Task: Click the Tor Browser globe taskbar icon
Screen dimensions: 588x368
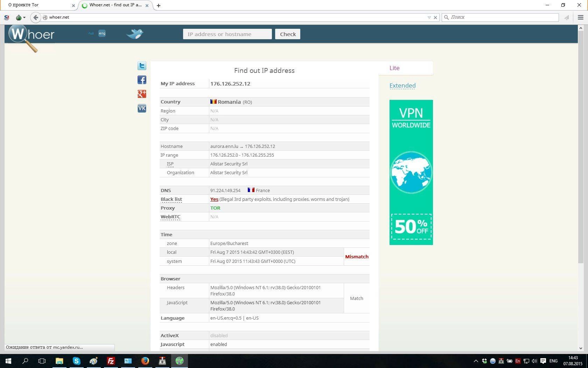Action: point(179,361)
